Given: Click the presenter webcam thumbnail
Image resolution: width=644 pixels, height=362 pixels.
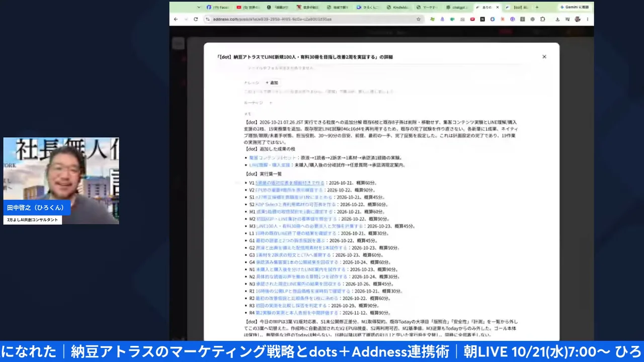Looking at the screenshot, I should tap(61, 180).
